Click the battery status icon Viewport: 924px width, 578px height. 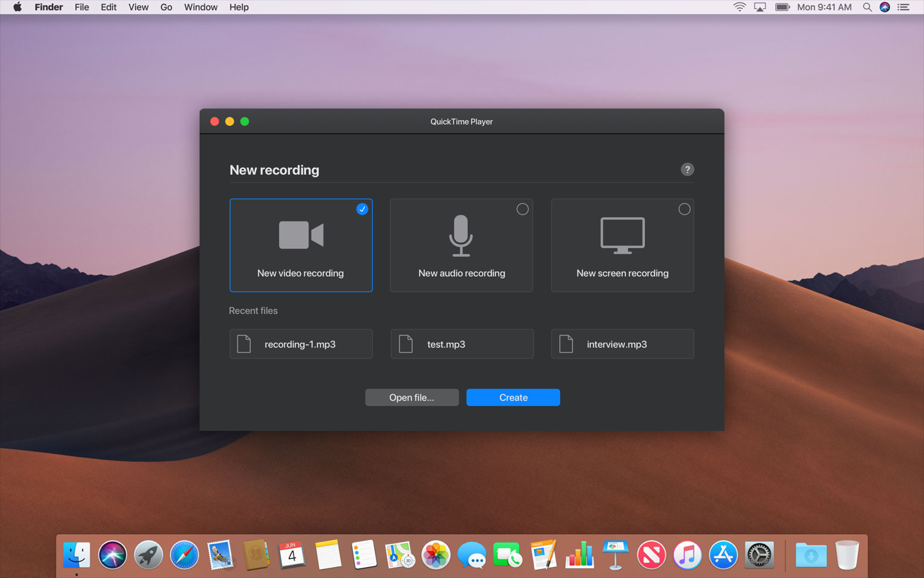[782, 7]
